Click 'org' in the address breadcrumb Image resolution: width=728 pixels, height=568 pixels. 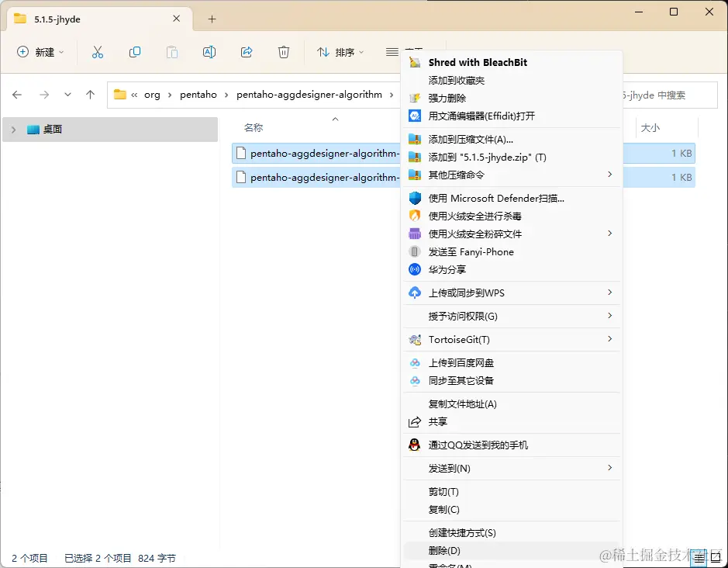pyautogui.click(x=152, y=95)
